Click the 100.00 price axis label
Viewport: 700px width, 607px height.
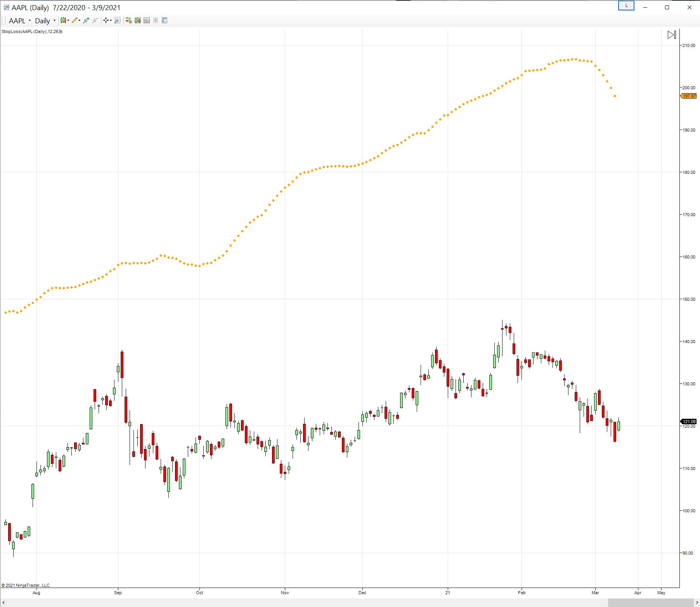tap(689, 511)
